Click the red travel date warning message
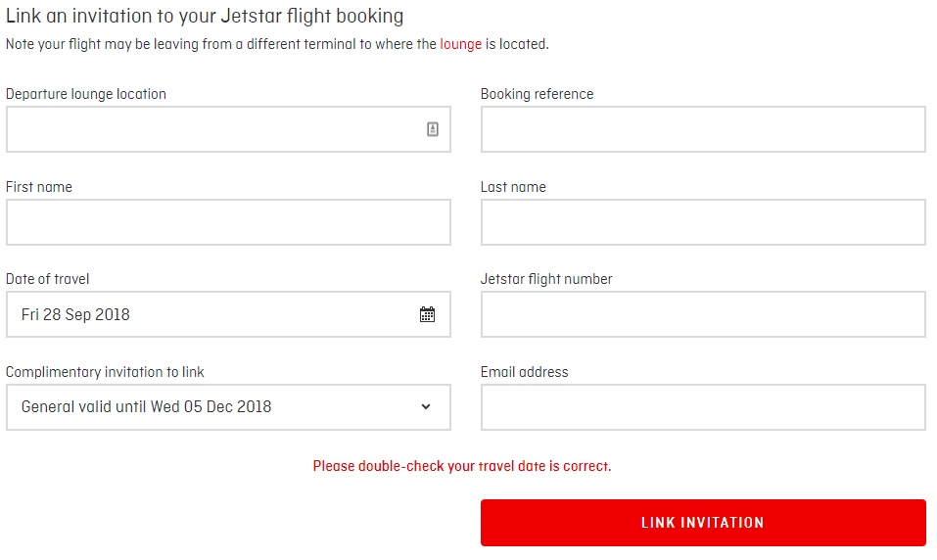937x560 pixels. click(462, 466)
